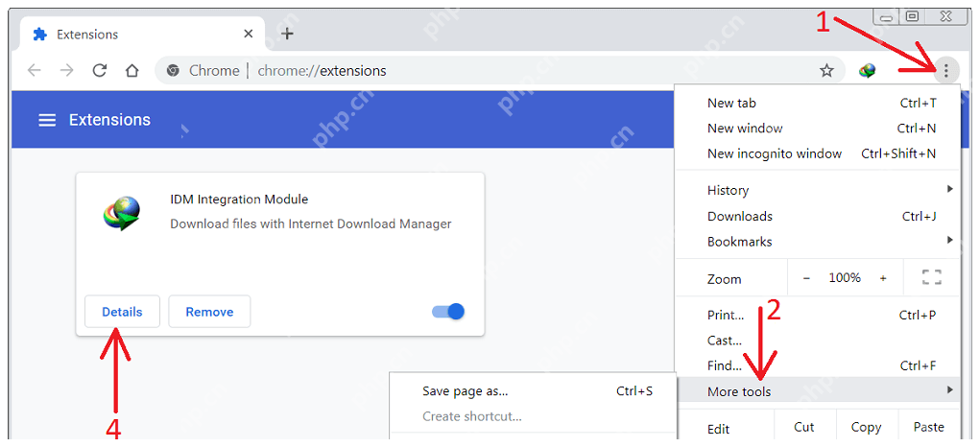Viewport: 980px width, 447px height.
Task: Open Downloads from the menu
Action: (x=818, y=216)
